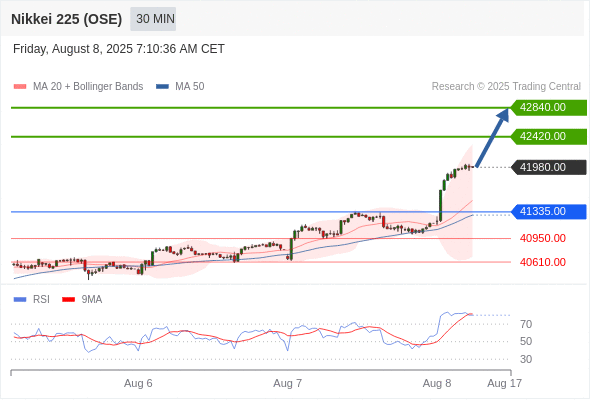The width and height of the screenshot is (590, 400).
Task: Click the blue 41335.00 pivot label
Action: pyautogui.click(x=549, y=211)
